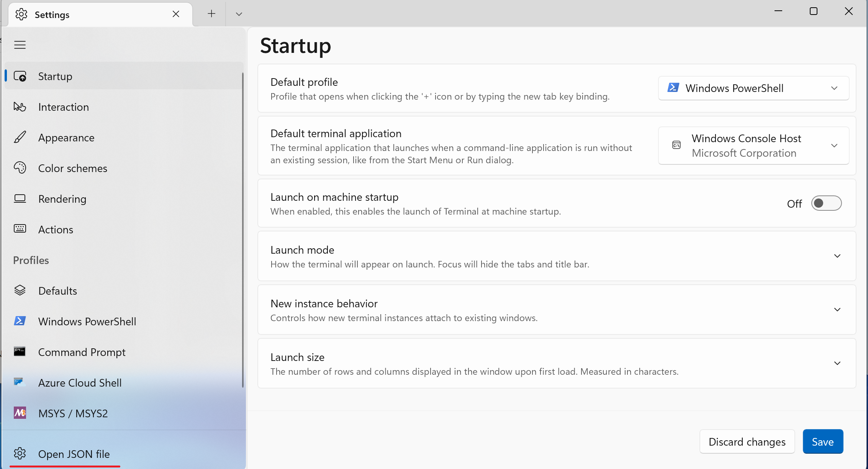
Task: Click the Appearance paintbrush icon
Action: pyautogui.click(x=20, y=137)
